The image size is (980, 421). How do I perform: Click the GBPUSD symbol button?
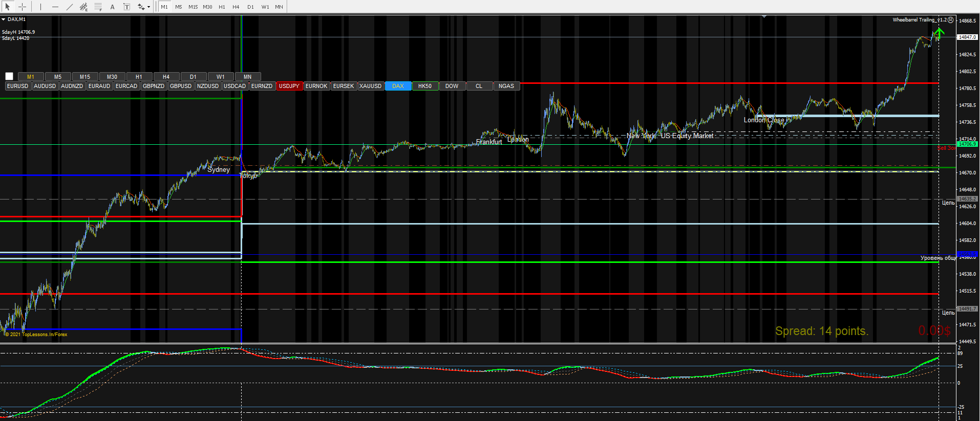click(x=181, y=86)
